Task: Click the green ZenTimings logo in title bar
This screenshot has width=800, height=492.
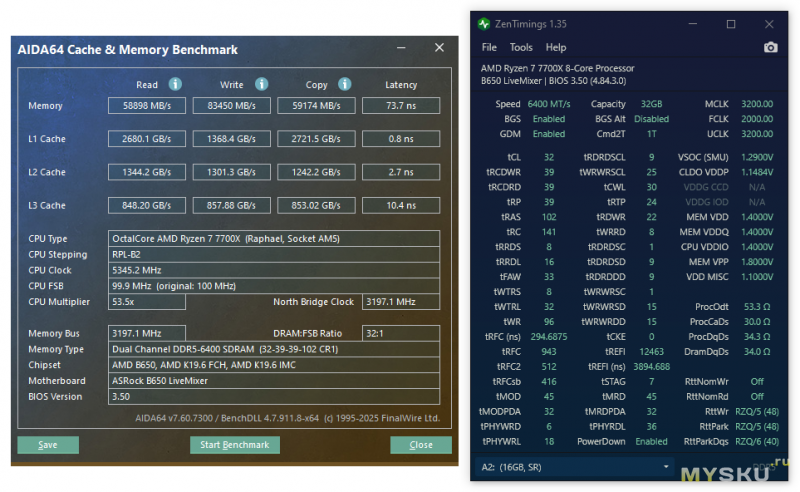Action: 484,23
